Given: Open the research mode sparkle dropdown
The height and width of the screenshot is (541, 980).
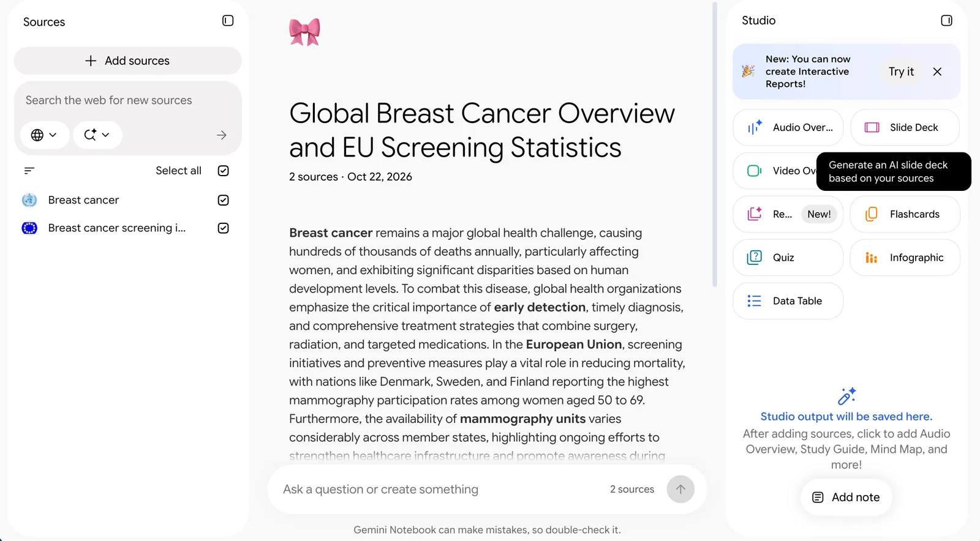Looking at the screenshot, I should 97,135.
